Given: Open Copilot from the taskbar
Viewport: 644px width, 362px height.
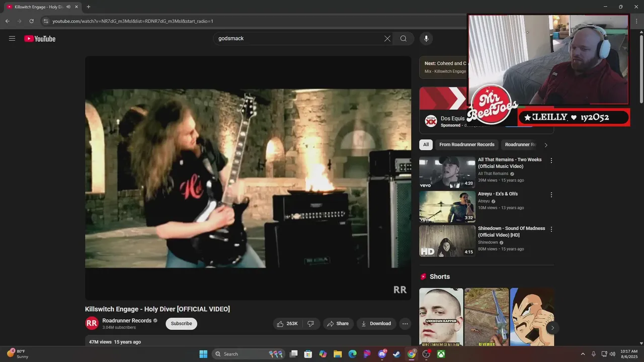Looking at the screenshot, I should (x=323, y=354).
